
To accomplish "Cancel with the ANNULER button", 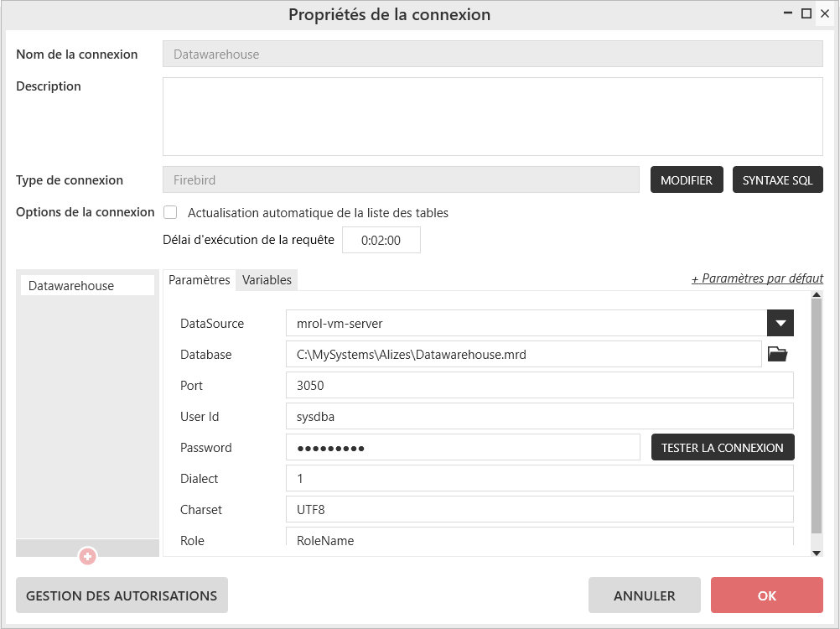I will (x=644, y=595).
